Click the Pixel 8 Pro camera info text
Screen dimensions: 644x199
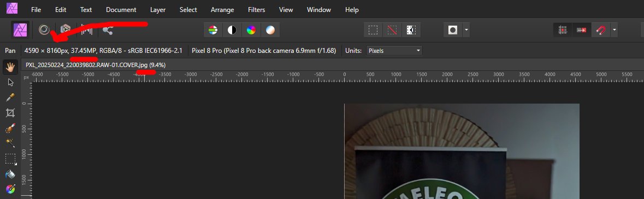click(x=264, y=51)
